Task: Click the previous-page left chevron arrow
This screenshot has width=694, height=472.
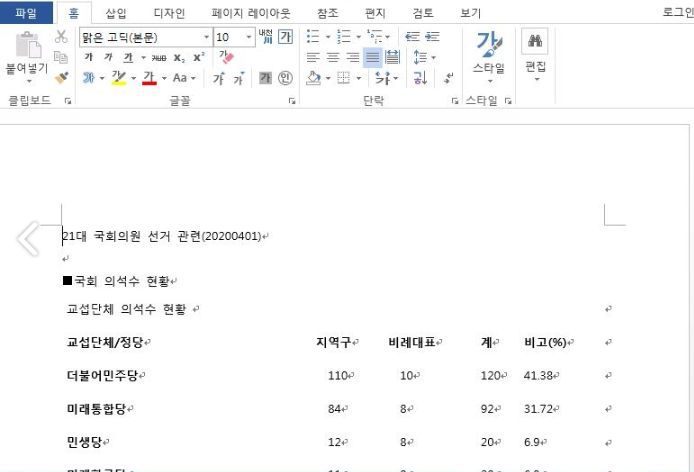Action: [28, 239]
